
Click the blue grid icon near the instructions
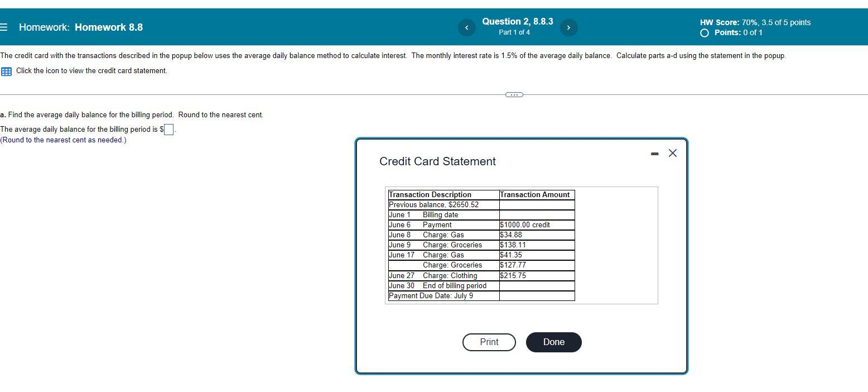[x=6, y=71]
